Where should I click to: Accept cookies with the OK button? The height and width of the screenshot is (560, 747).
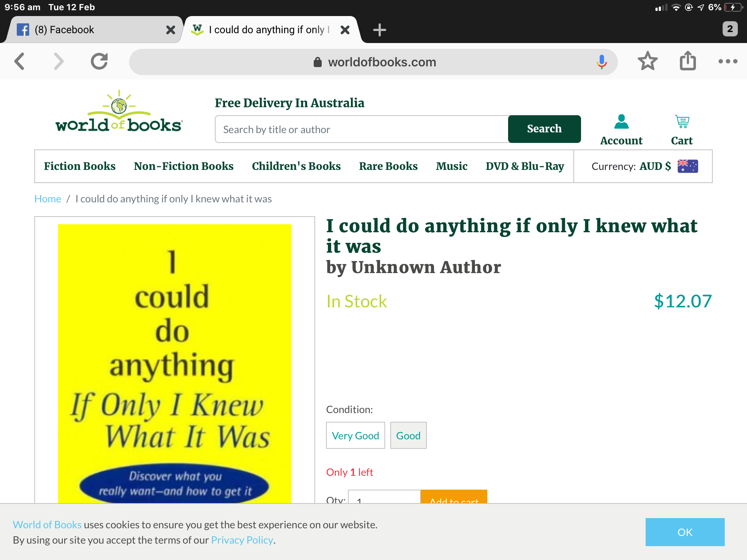tap(685, 532)
